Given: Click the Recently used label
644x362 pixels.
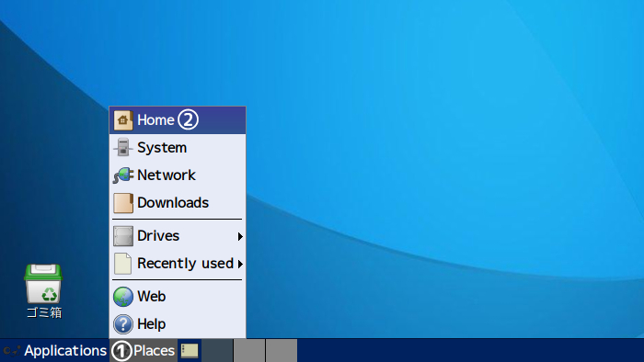Looking at the screenshot, I should tap(185, 264).
